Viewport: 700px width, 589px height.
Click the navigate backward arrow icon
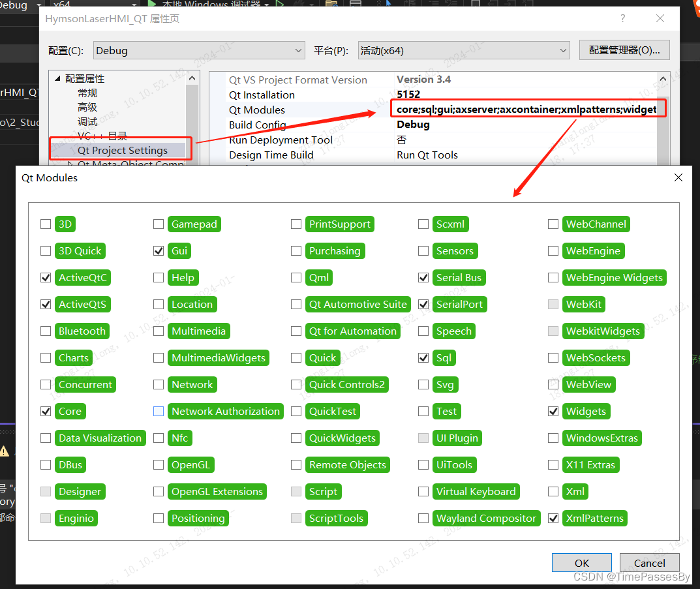pos(492,5)
